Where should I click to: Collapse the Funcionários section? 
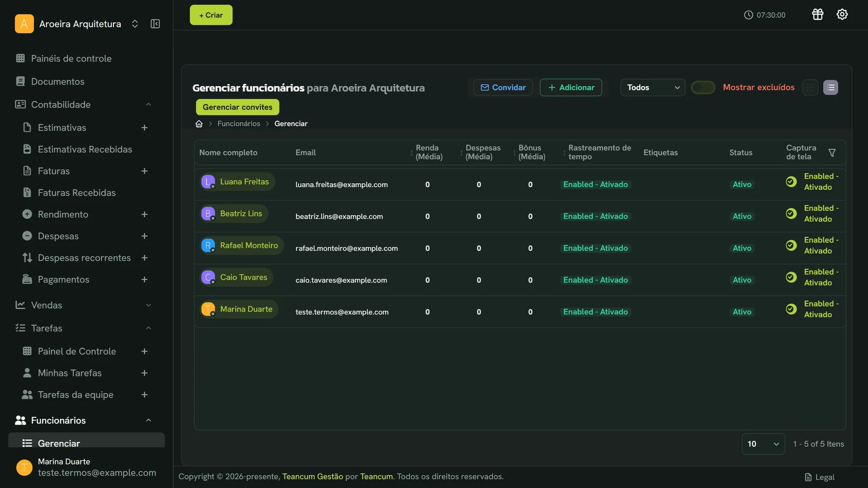(148, 421)
